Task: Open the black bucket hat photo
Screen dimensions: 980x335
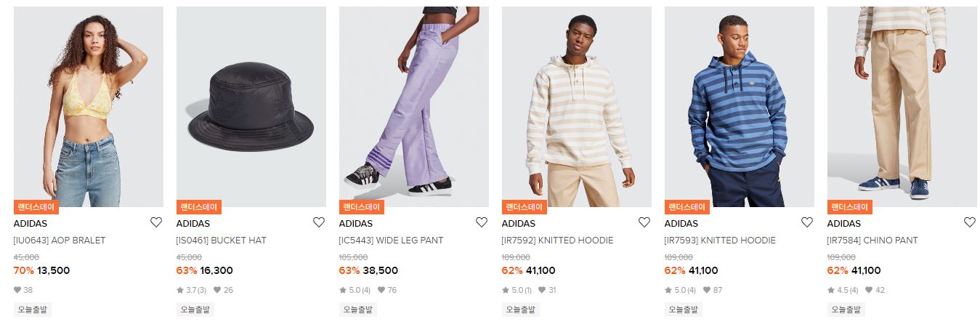Action: pos(251,107)
